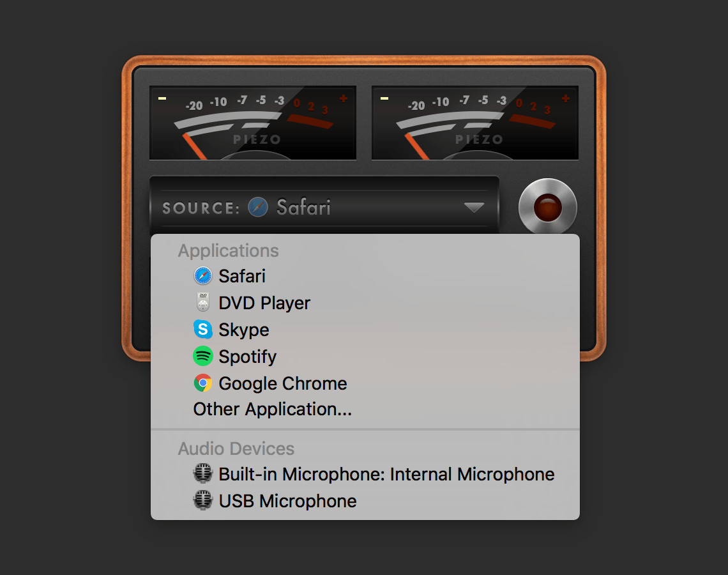The width and height of the screenshot is (728, 575).
Task: Click the Safari icon in the Source bar
Action: click(258, 207)
